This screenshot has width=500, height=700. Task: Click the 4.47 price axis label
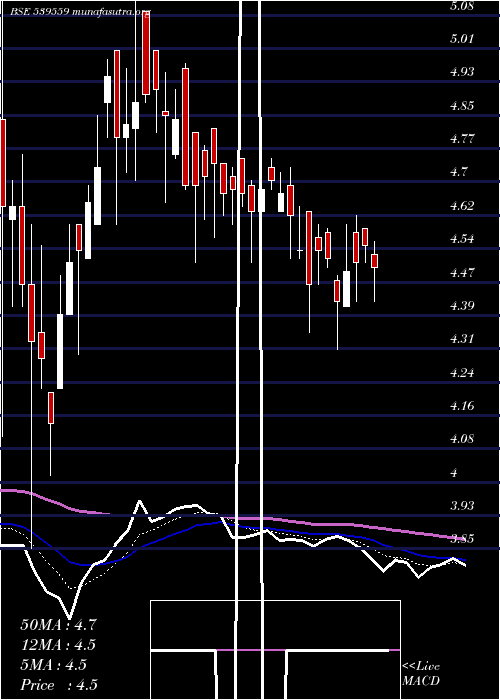[x=462, y=272]
